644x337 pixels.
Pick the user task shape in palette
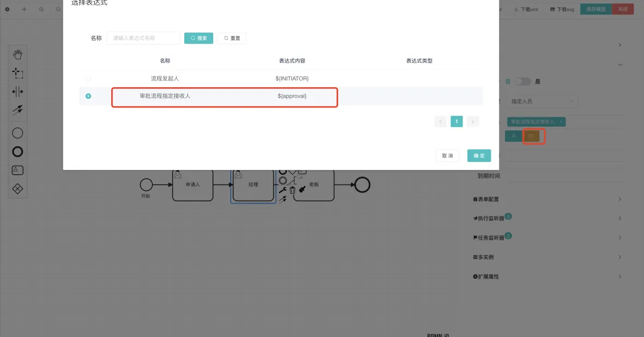tap(17, 170)
